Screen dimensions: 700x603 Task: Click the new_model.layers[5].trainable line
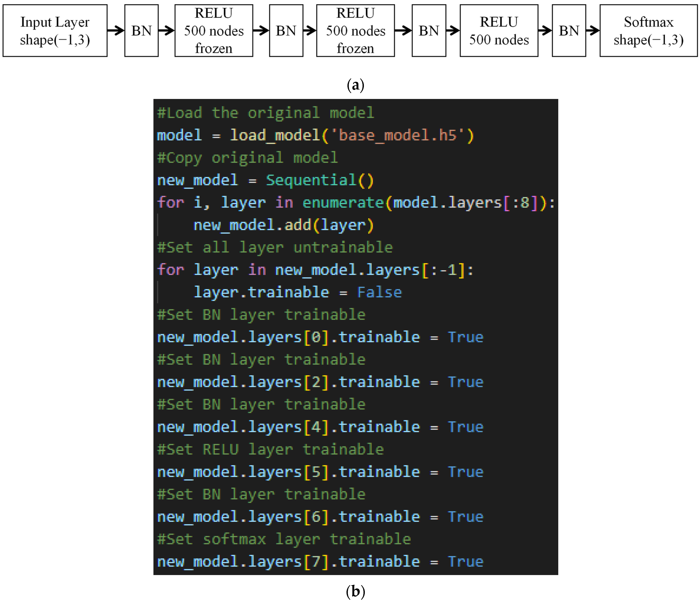click(320, 472)
